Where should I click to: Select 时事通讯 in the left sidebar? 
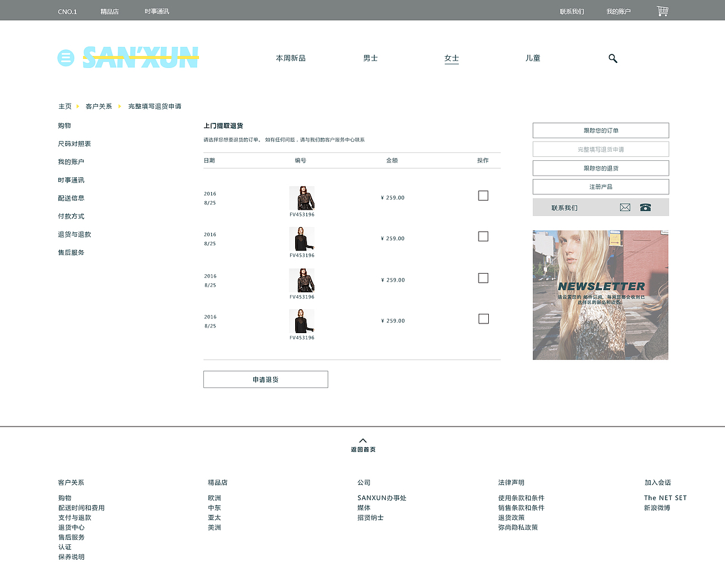[71, 180]
